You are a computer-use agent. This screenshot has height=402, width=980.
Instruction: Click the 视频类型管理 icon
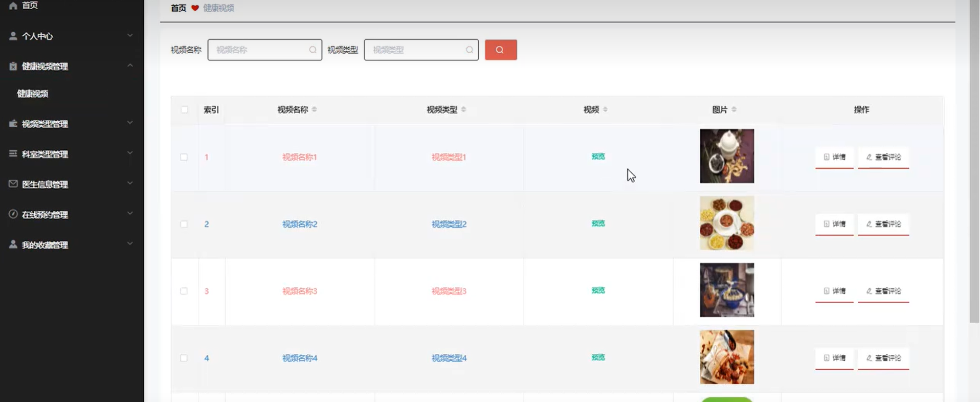point(13,123)
